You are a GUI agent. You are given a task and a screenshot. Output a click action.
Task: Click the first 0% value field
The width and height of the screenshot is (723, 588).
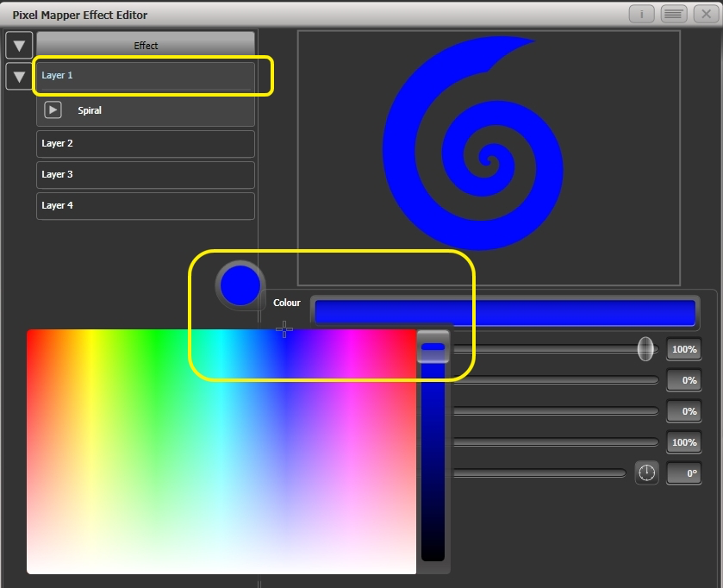pos(683,380)
